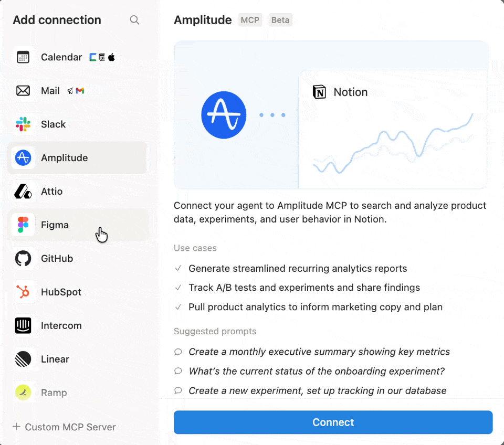
Task: Select the create new experiment prompt
Action: [317, 390]
